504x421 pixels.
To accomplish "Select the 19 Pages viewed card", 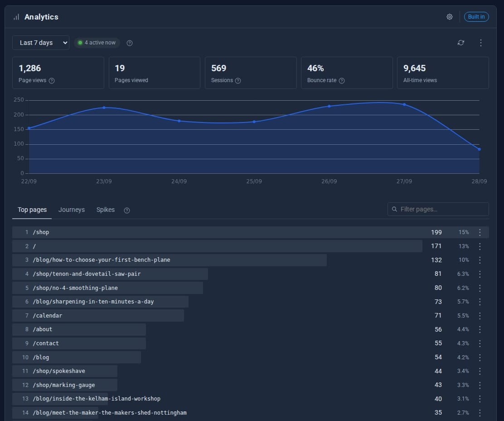I will click(154, 73).
